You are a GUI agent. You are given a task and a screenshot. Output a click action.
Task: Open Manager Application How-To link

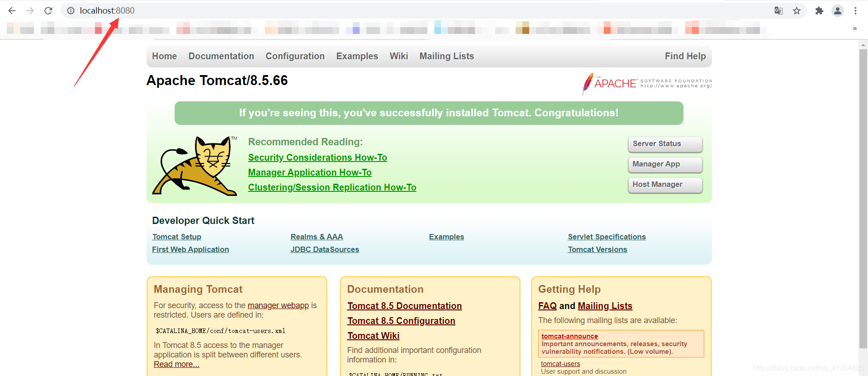tap(310, 172)
